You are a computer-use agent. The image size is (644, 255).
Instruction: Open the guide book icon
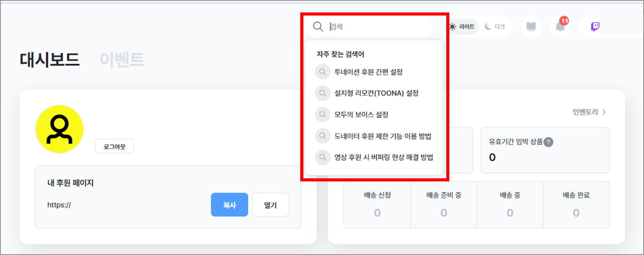[x=531, y=27]
